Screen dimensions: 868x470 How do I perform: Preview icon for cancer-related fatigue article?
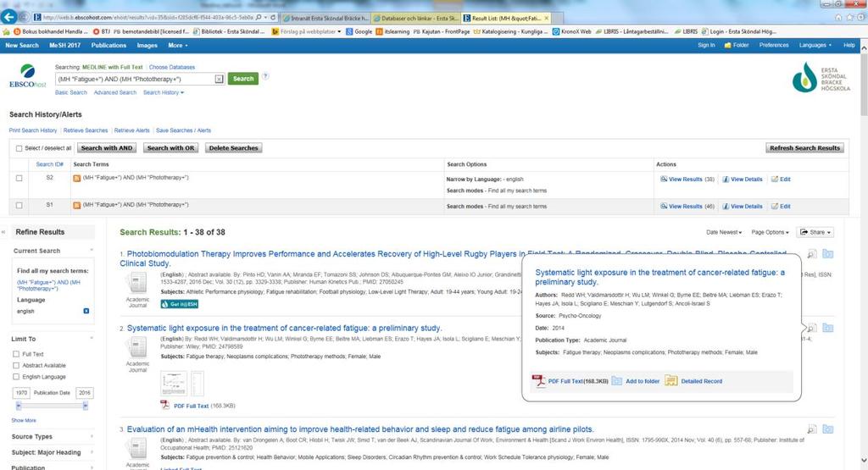point(811,329)
